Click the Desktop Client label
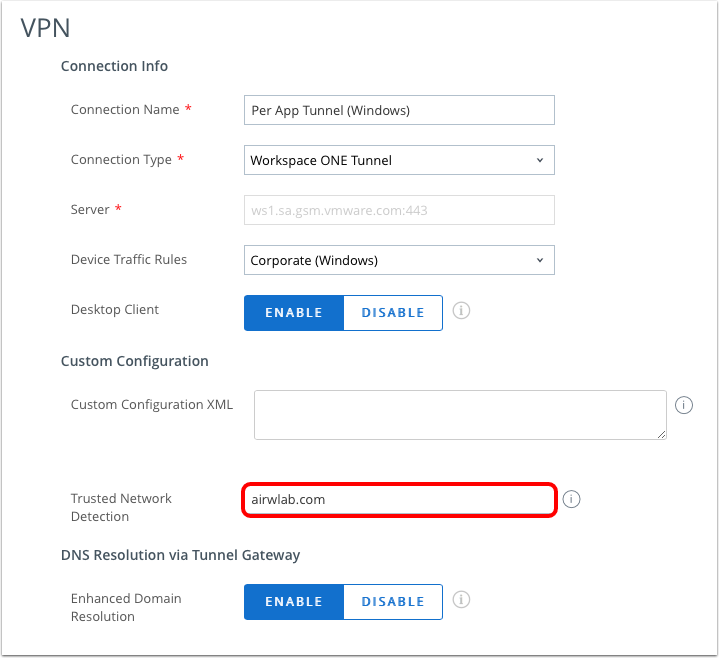 pos(115,310)
